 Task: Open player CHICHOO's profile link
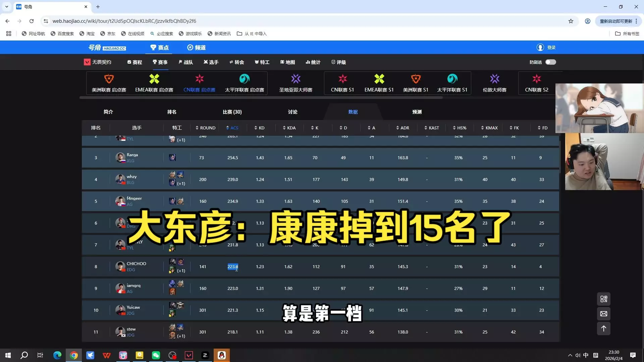point(136,264)
